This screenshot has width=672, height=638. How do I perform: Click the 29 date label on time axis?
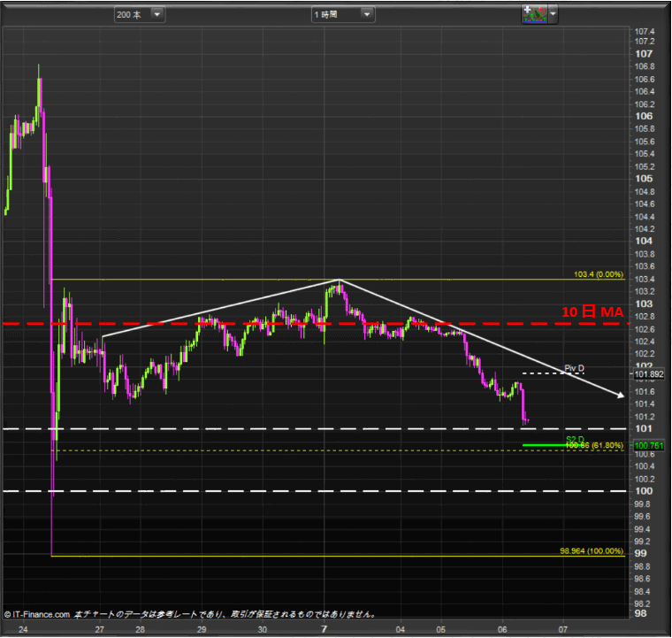(202, 629)
